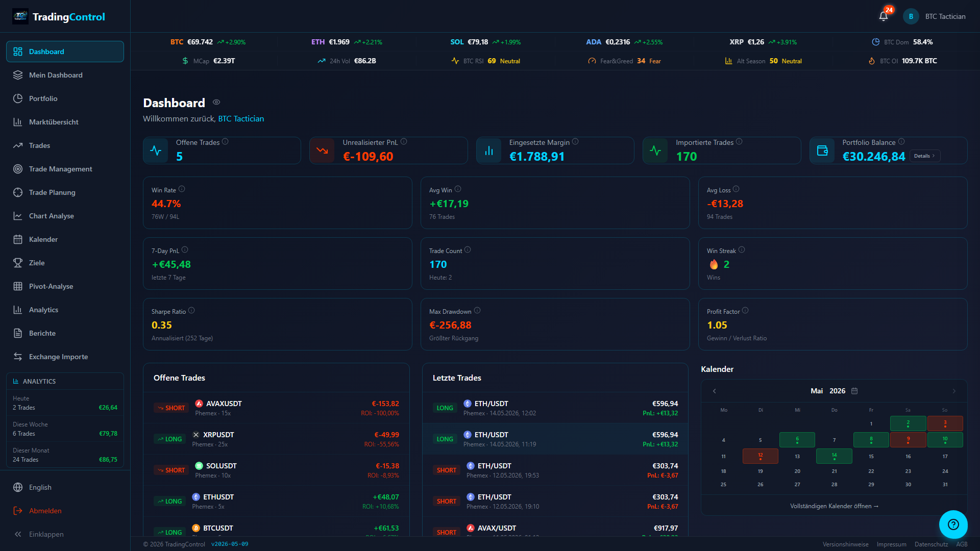Click info icon beside 7-Day PnL

pyautogui.click(x=185, y=250)
